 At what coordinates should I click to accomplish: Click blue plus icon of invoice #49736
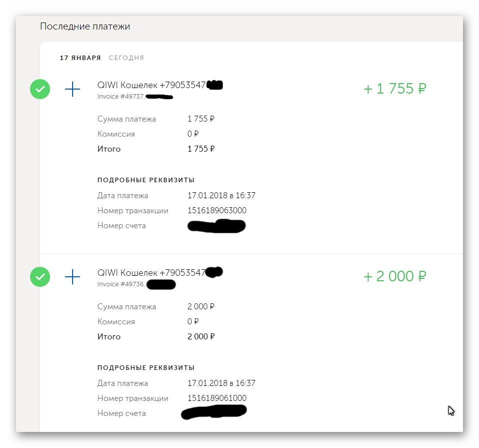click(73, 277)
